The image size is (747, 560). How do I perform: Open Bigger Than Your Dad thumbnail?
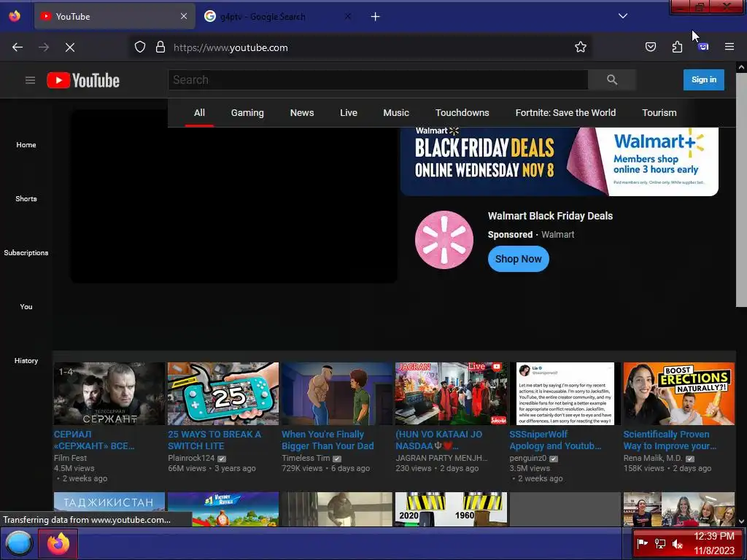coord(337,393)
